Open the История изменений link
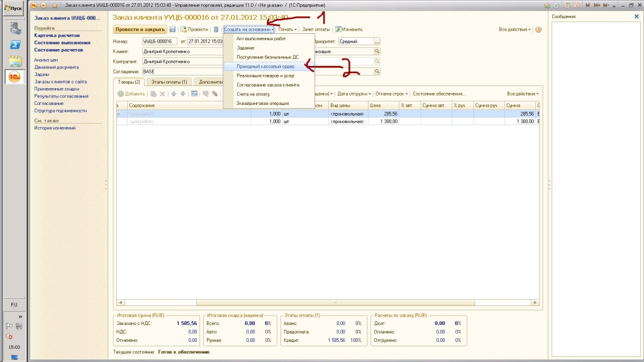The height and width of the screenshot is (362, 644). [x=55, y=128]
